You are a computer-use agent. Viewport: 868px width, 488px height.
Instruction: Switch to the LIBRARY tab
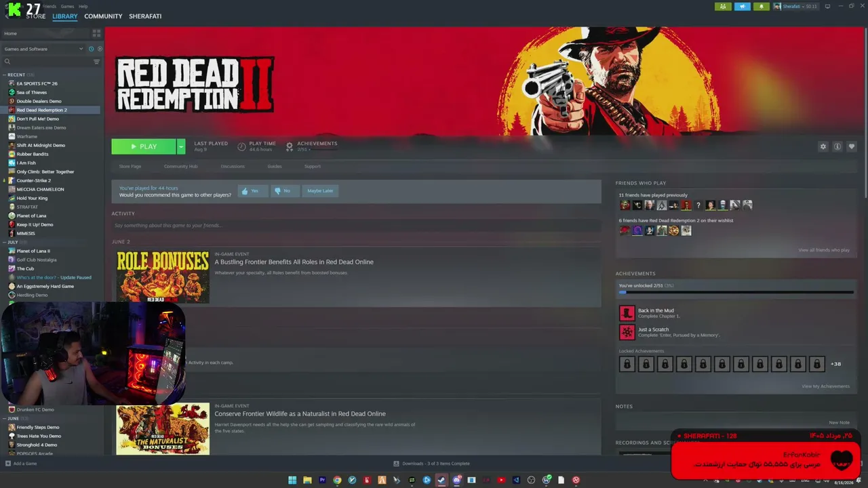[x=65, y=16]
